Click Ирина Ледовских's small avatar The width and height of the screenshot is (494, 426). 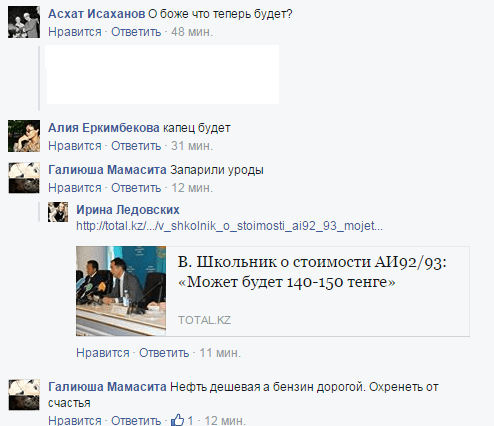[58, 212]
